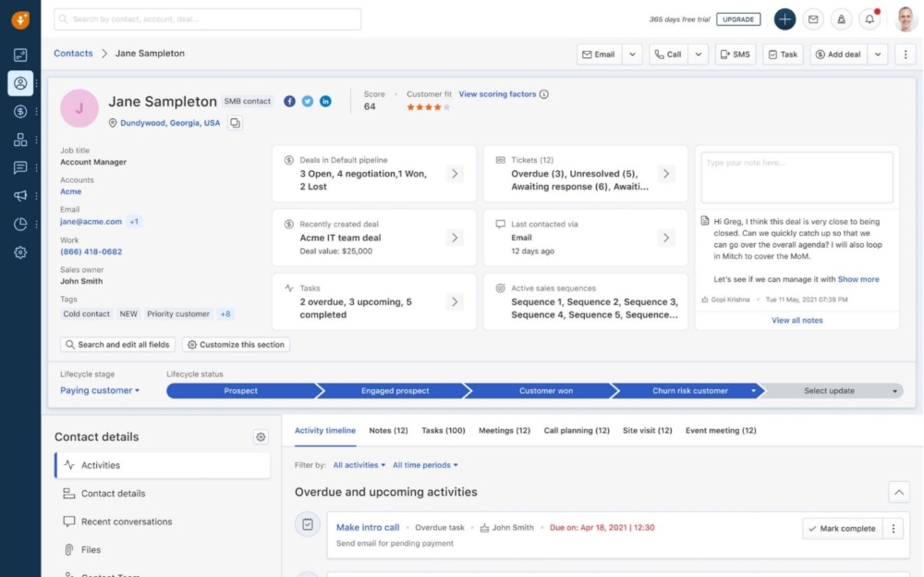Type in the note text field
This screenshot has height=577, width=924.
(x=796, y=178)
